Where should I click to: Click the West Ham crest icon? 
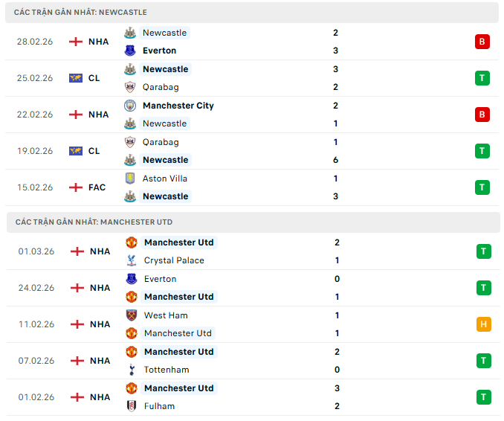pyautogui.click(x=132, y=315)
